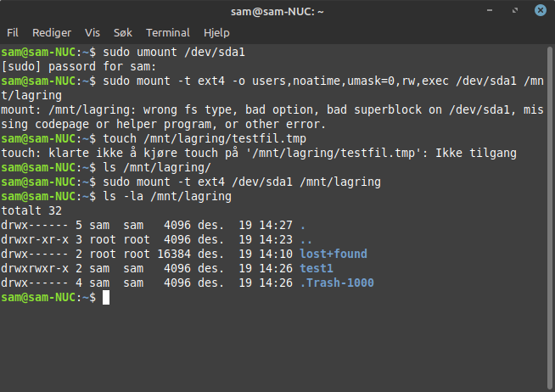
Task: Click the test1 directory name
Action: click(317, 268)
